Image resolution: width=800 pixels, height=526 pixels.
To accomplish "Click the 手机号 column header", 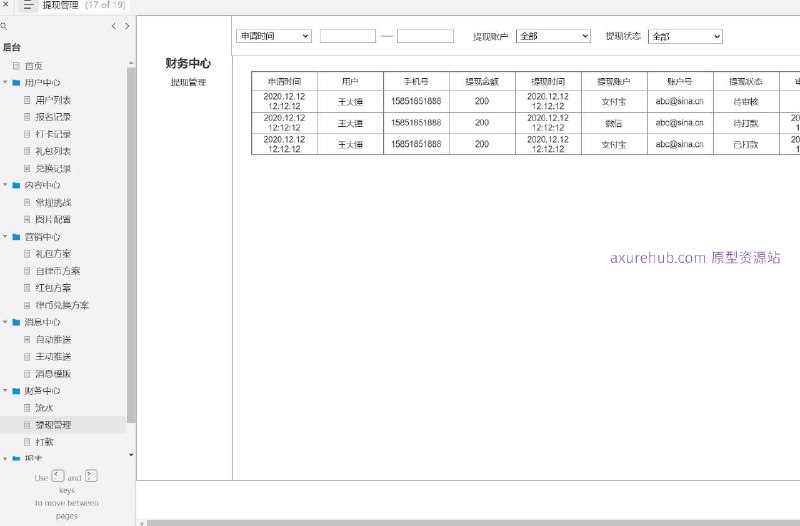I will [416, 82].
